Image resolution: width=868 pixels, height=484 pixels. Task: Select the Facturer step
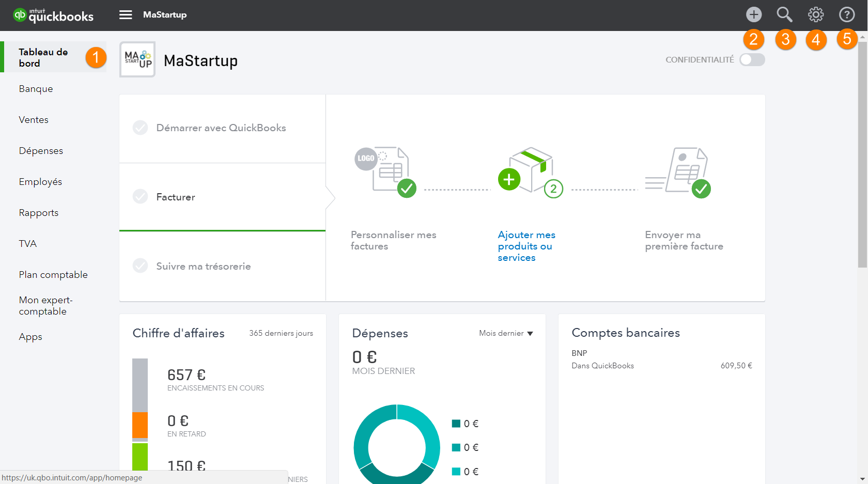(222, 197)
